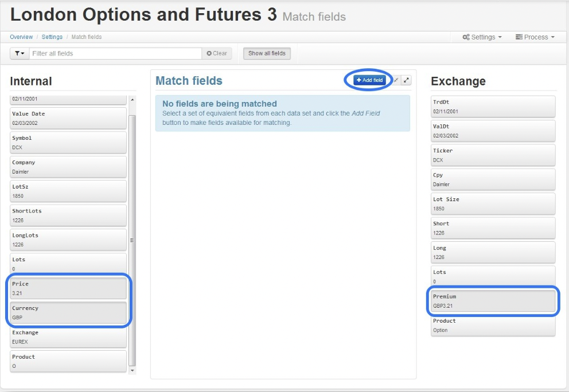Click the collapse panel icon beside Add field
Image resolution: width=569 pixels, height=392 pixels.
coord(396,80)
